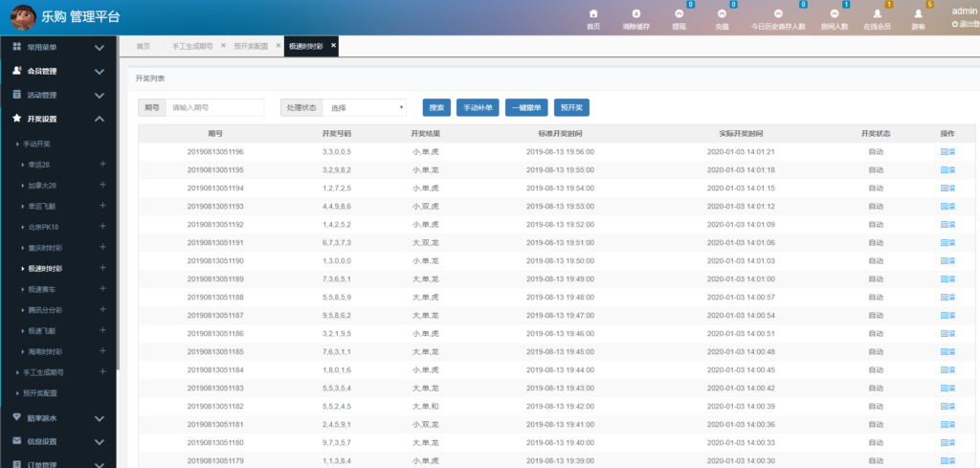Click the plus icon next to 幸运飞艇
The height and width of the screenshot is (468, 980).
click(x=102, y=206)
